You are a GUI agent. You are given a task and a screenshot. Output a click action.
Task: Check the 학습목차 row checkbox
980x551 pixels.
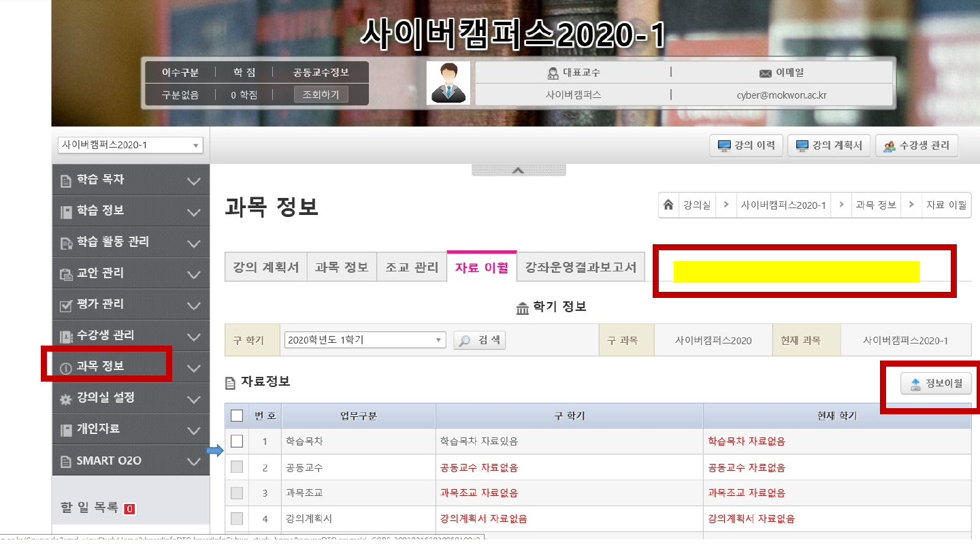coord(237,441)
